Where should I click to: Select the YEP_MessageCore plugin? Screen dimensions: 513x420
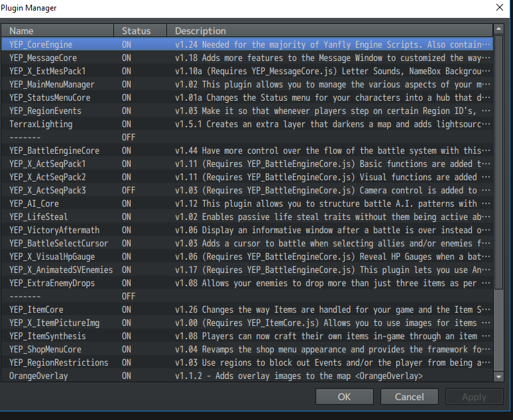(x=247, y=58)
